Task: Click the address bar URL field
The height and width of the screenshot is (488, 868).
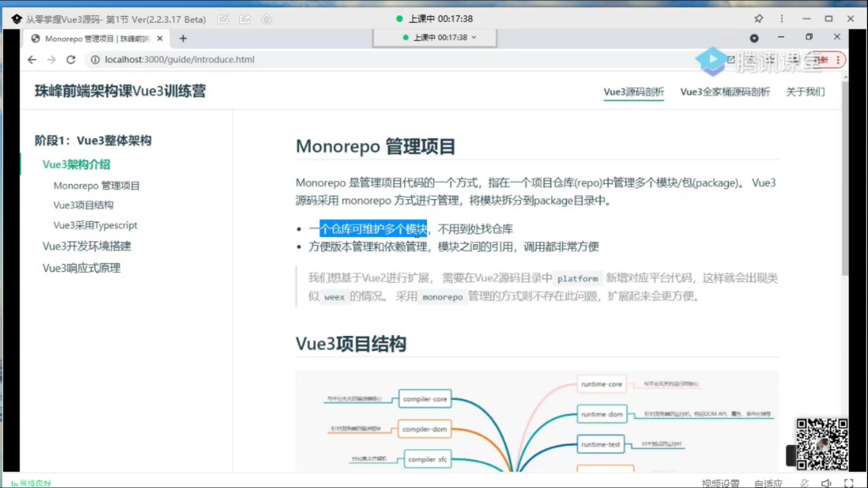Action: (389, 60)
